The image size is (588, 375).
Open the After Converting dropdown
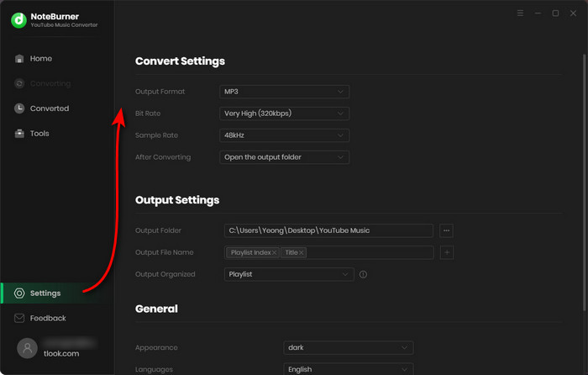coord(284,157)
